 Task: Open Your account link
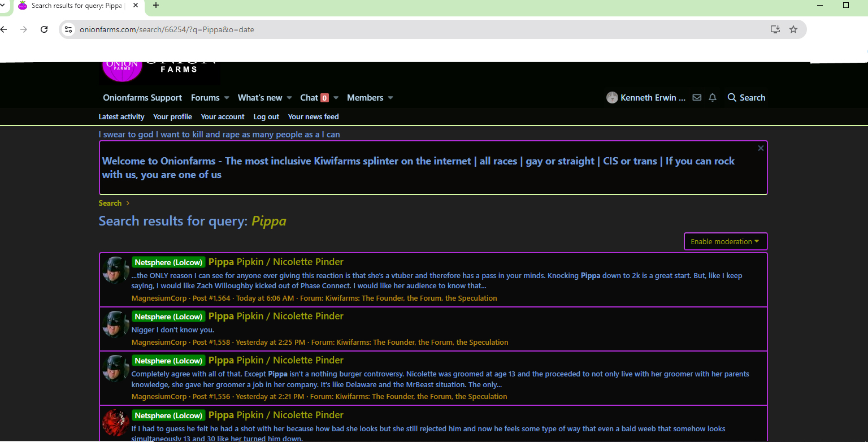point(223,117)
